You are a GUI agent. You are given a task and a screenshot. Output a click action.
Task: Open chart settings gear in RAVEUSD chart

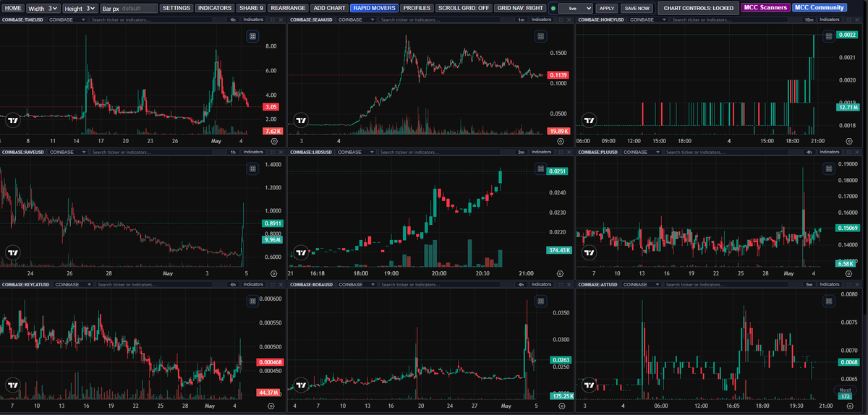(x=273, y=274)
